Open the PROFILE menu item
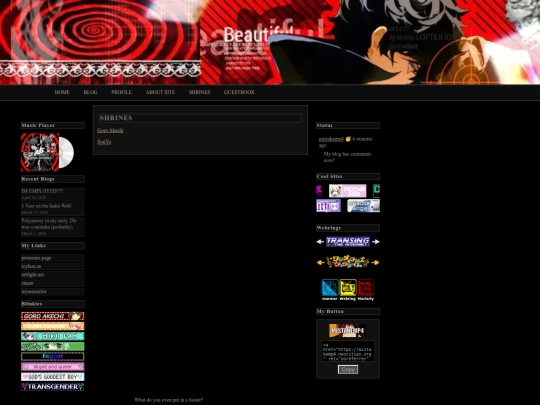The image size is (540, 405). click(121, 92)
